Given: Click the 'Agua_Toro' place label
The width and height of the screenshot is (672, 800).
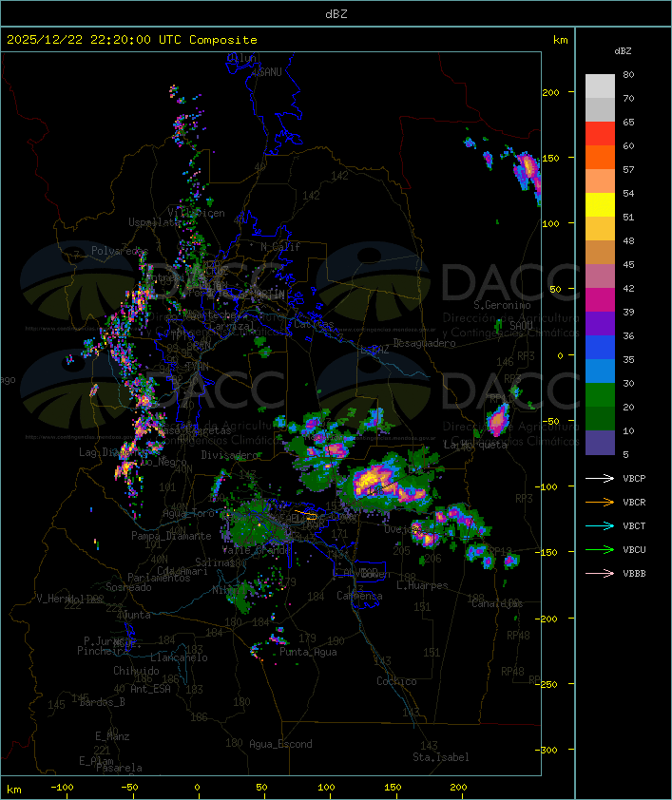Looking at the screenshot, I should [188, 513].
